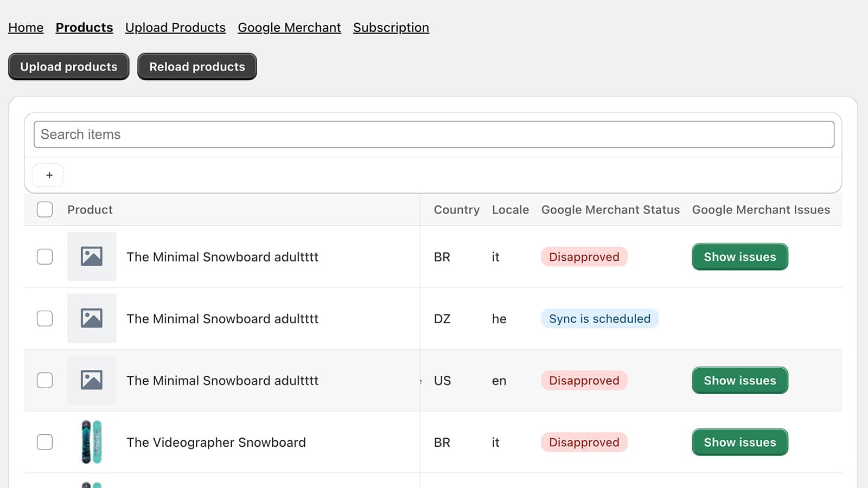Viewport: 868px width, 488px height.
Task: Show issues for the Videographer Snowboard
Action: tap(739, 442)
